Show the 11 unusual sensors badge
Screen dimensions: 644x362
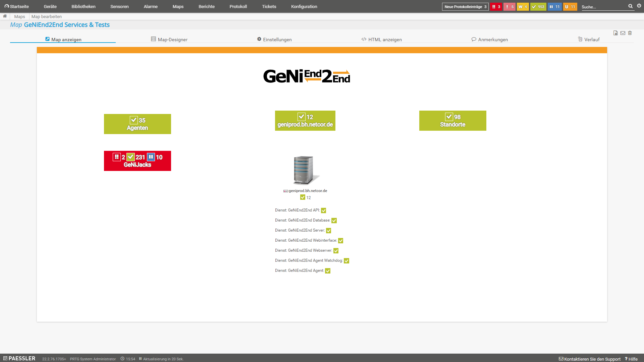coord(570,7)
